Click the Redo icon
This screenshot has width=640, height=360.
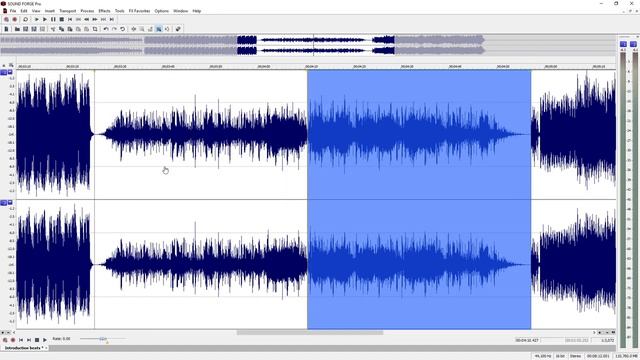point(114,29)
